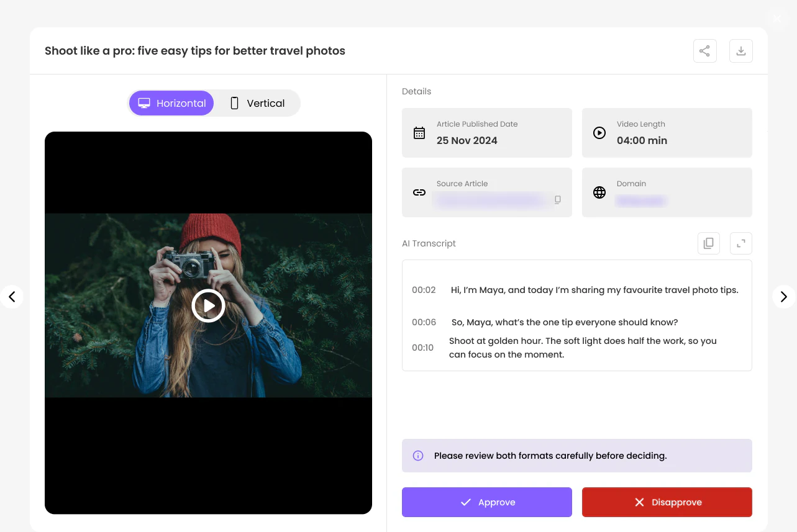This screenshot has width=797, height=532.
Task: Click the info icon in the review notice
Action: tap(418, 456)
